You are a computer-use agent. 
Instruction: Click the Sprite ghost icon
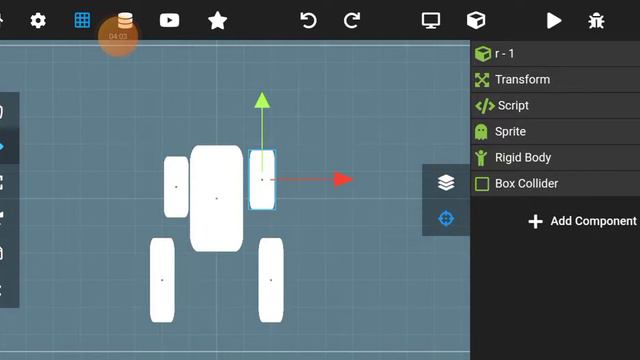pos(481,132)
